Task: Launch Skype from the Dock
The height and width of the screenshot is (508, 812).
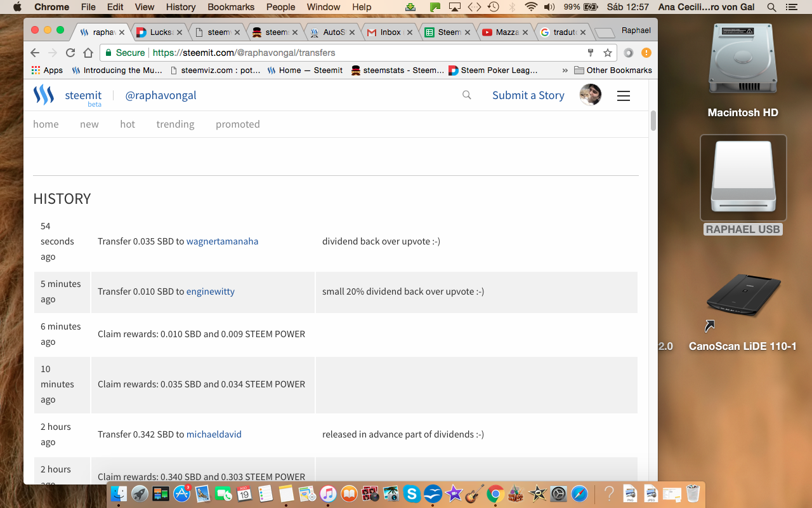Action: click(412, 493)
